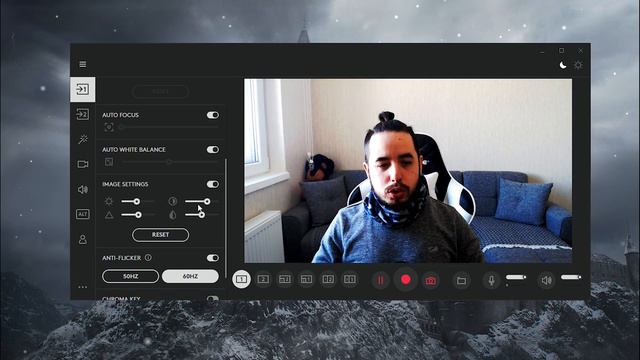Mute the speaker output
This screenshot has width=640, height=360.
[x=546, y=280]
